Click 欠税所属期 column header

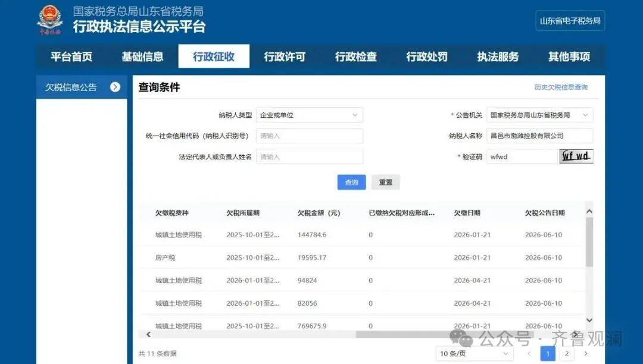pos(243,213)
